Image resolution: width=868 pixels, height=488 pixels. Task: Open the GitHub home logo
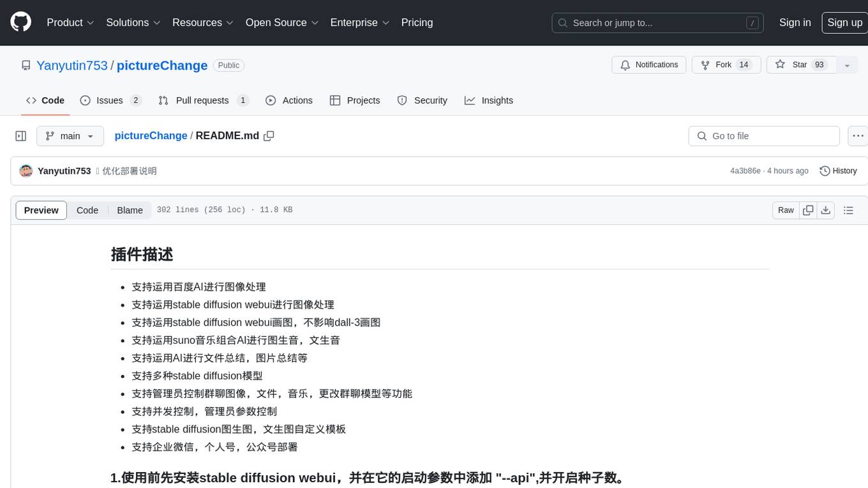point(20,22)
